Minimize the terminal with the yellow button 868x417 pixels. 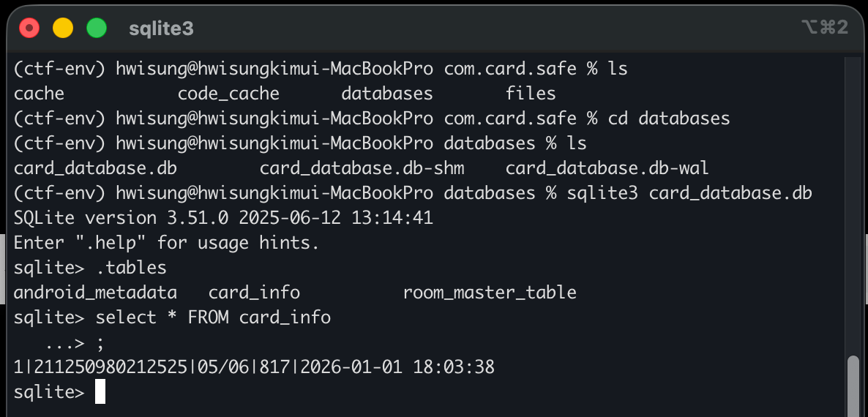tap(63, 29)
